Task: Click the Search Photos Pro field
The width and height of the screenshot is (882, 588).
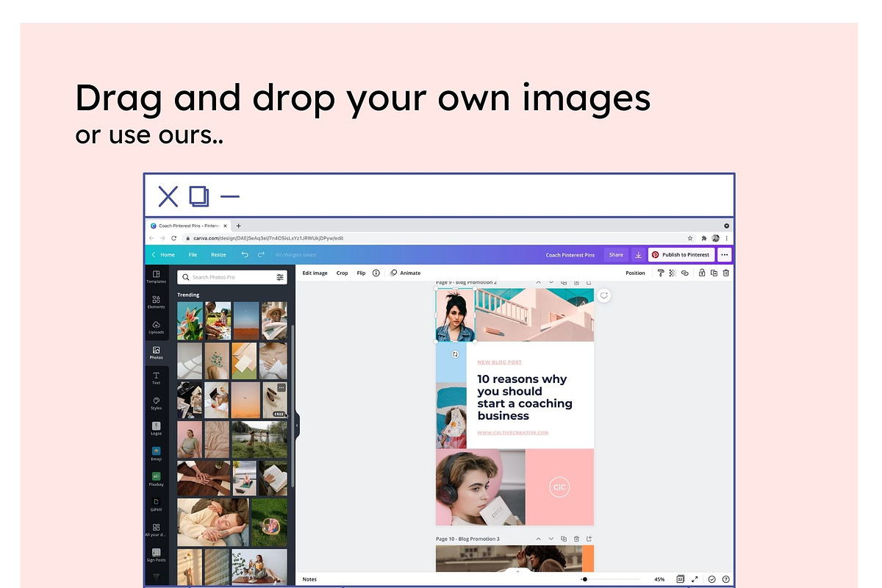Action: coord(233,277)
